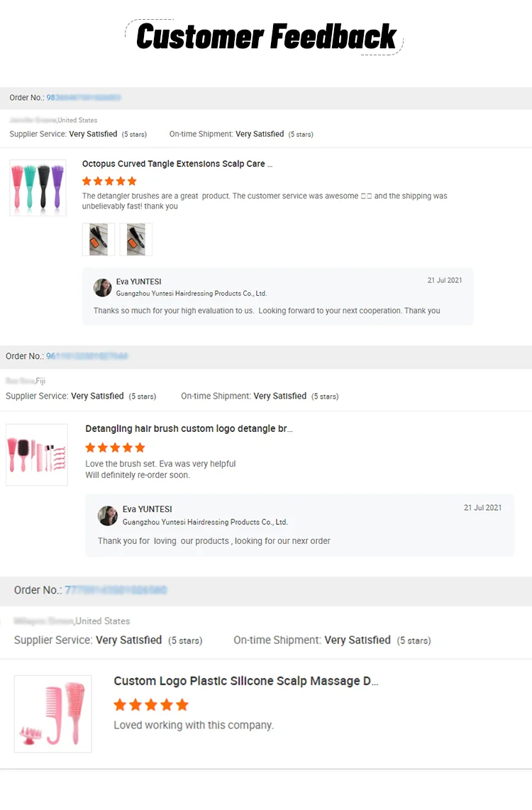
Task: Open the pink brush set product thumbnail
Action: point(37,455)
